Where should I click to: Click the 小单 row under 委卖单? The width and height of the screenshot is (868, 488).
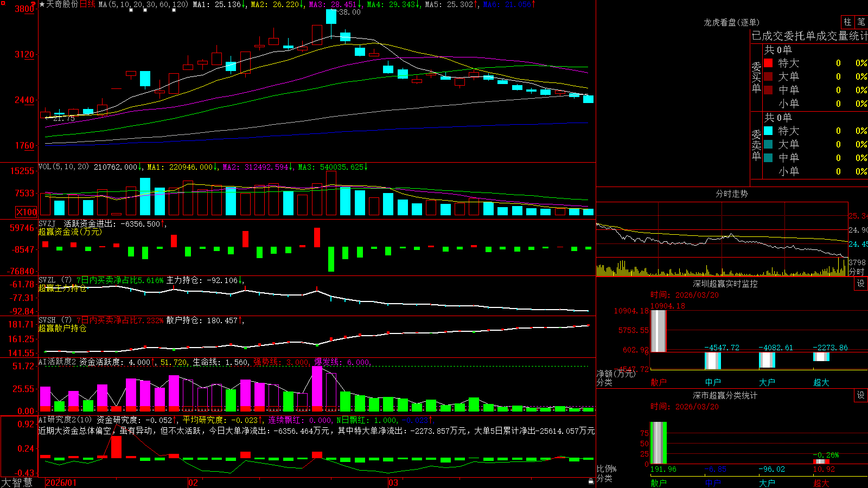click(x=815, y=171)
